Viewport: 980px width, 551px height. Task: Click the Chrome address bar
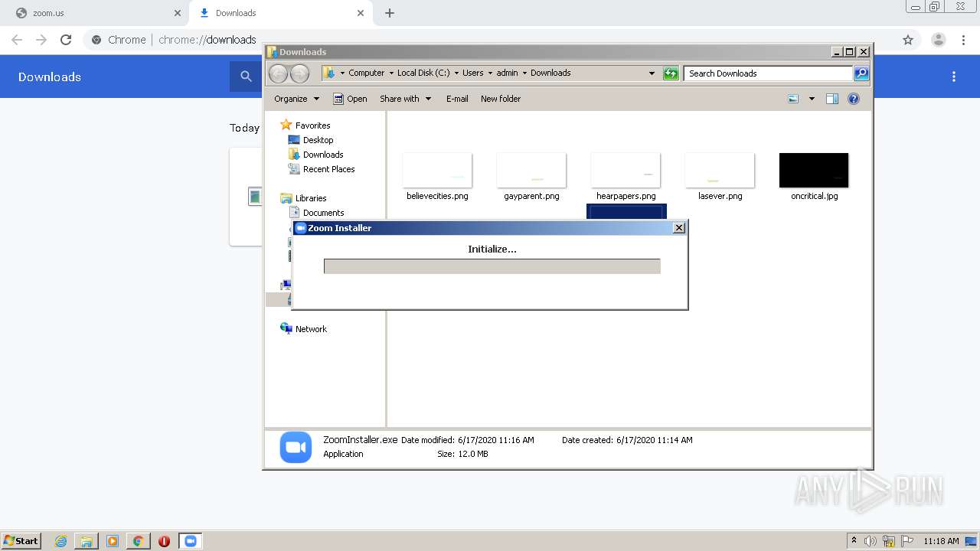click(490, 40)
